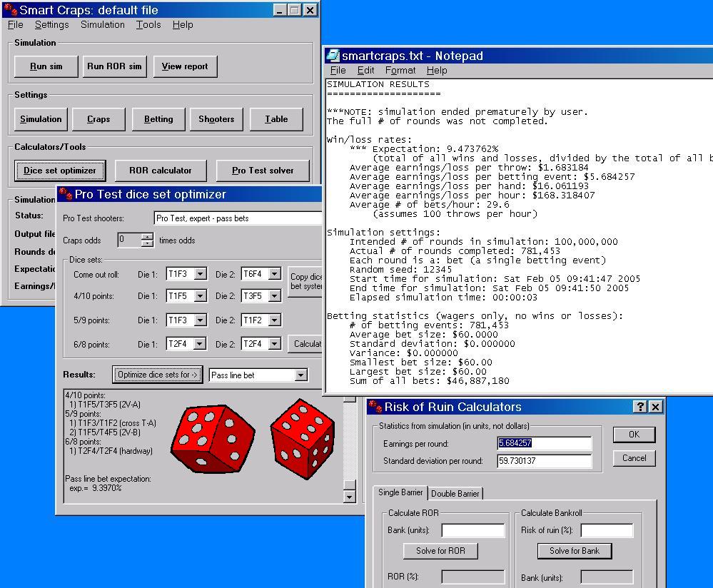Open the Pro Test shooters dropdown

pyautogui.click(x=314, y=218)
